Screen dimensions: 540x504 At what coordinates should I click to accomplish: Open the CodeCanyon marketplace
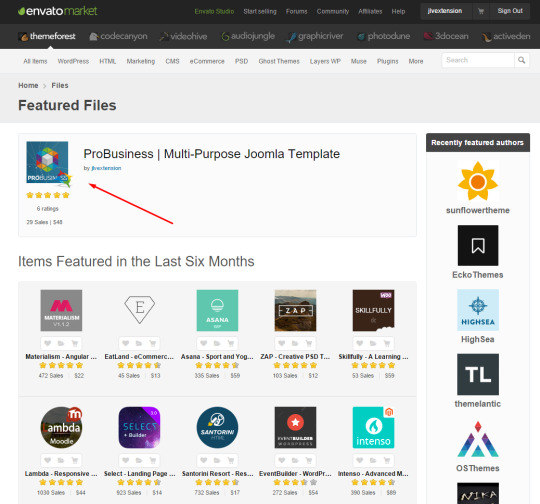click(118, 36)
